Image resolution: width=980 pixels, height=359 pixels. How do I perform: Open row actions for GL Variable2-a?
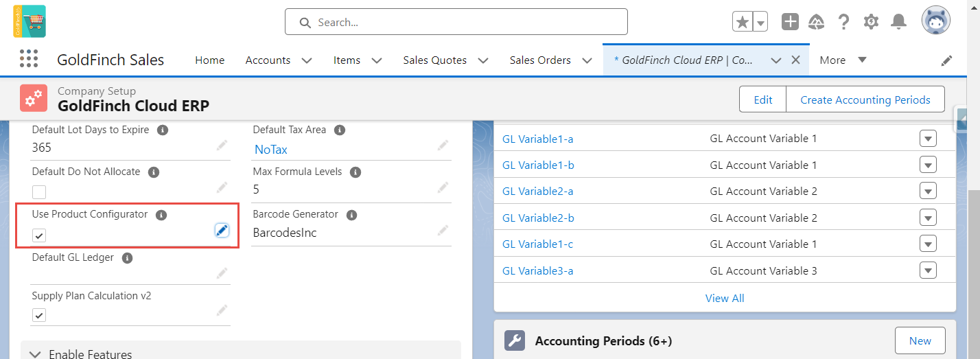(x=928, y=191)
